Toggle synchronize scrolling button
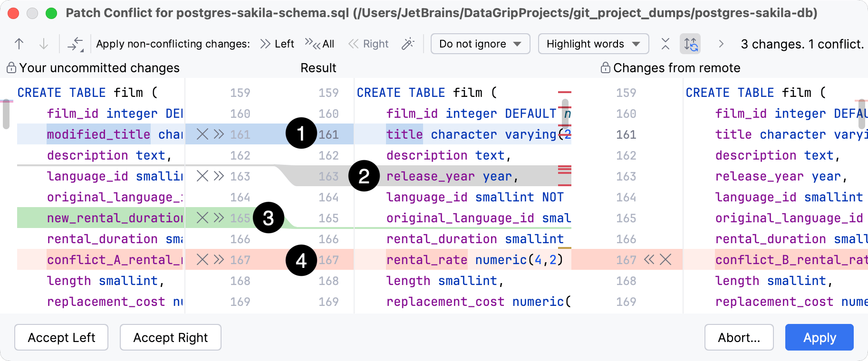Viewport: 868px width, 361px height. (690, 44)
